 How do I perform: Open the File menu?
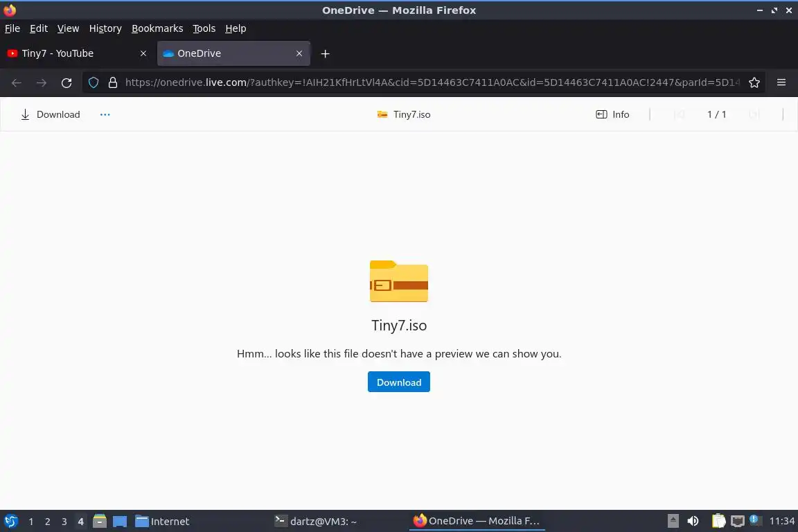tap(12, 28)
